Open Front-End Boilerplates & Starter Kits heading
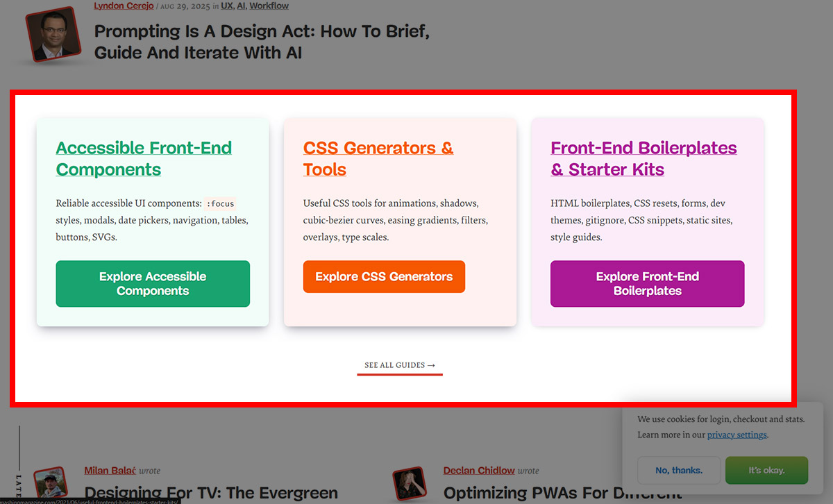 tap(643, 158)
